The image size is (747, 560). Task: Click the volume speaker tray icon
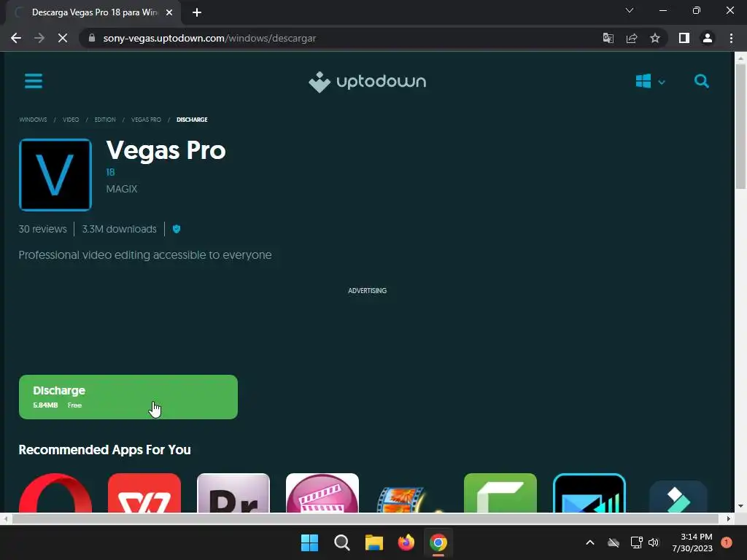point(654,542)
